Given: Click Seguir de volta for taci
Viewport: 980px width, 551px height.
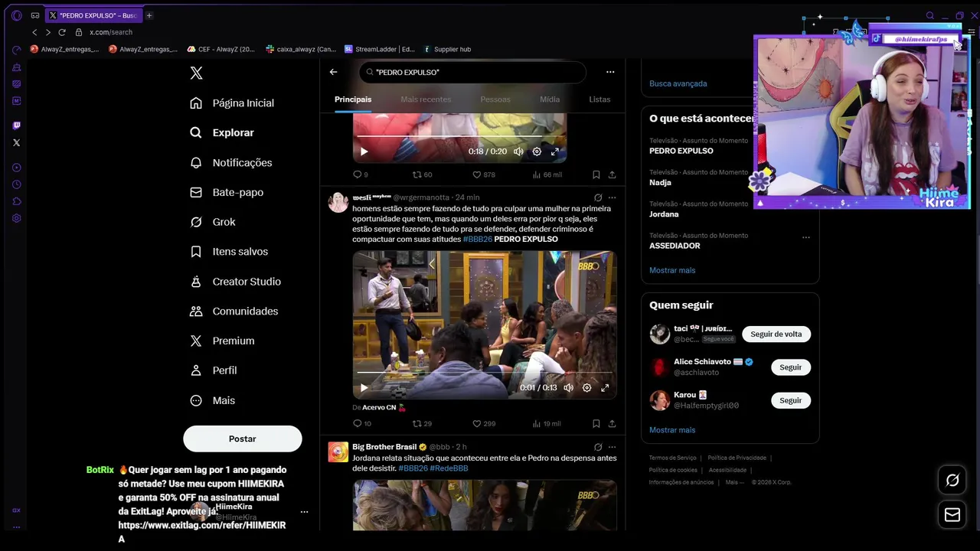Looking at the screenshot, I should (x=776, y=334).
